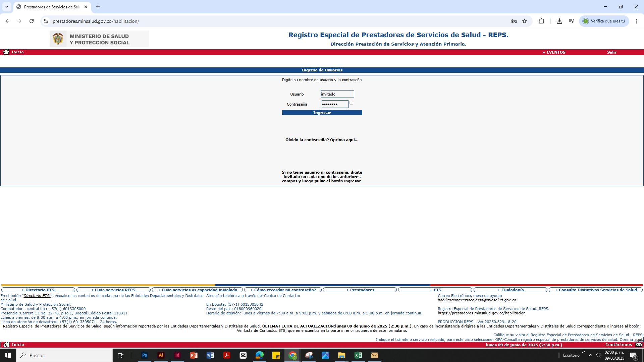The width and height of the screenshot is (644, 362).
Task: Click the home icon beside Inicio
Action: 6,52
